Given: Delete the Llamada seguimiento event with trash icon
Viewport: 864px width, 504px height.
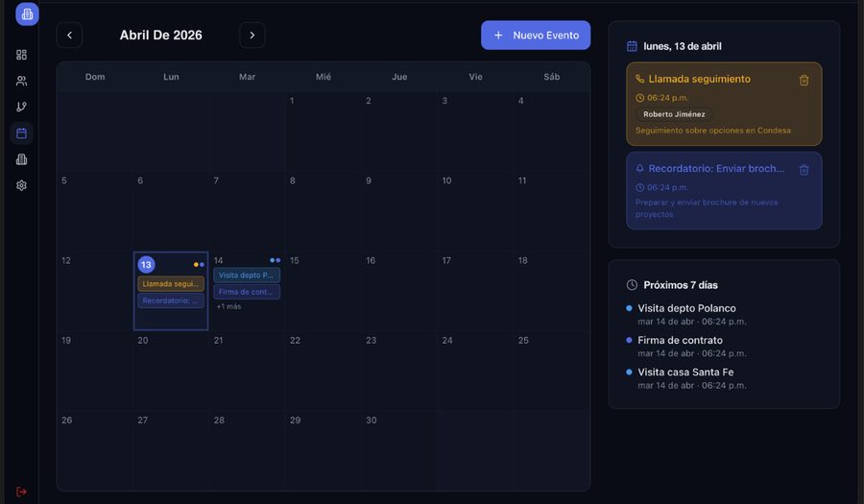Looking at the screenshot, I should (x=804, y=81).
